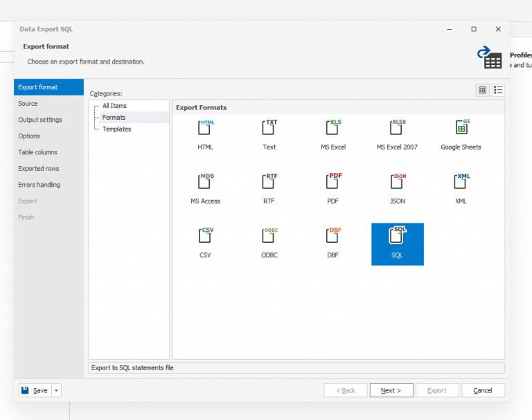The width and height of the screenshot is (532, 420).
Task: Select Templates category in tree
Action: pos(116,129)
